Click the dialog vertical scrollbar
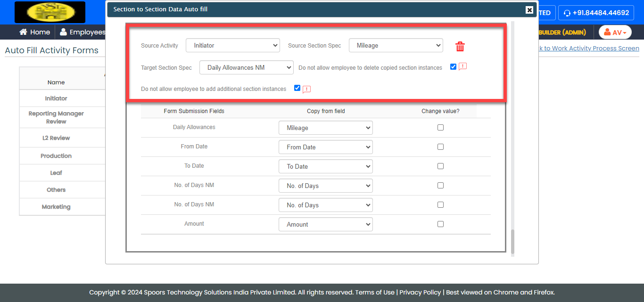 click(x=512, y=241)
